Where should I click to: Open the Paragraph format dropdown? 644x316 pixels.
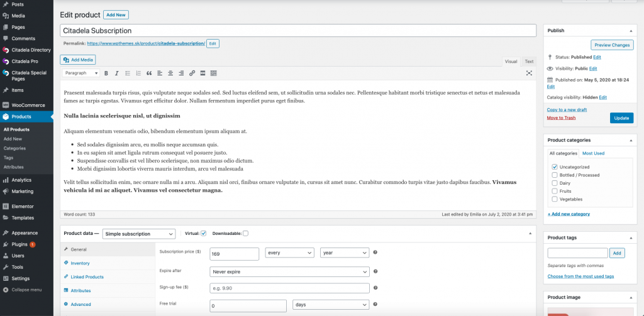pyautogui.click(x=81, y=73)
